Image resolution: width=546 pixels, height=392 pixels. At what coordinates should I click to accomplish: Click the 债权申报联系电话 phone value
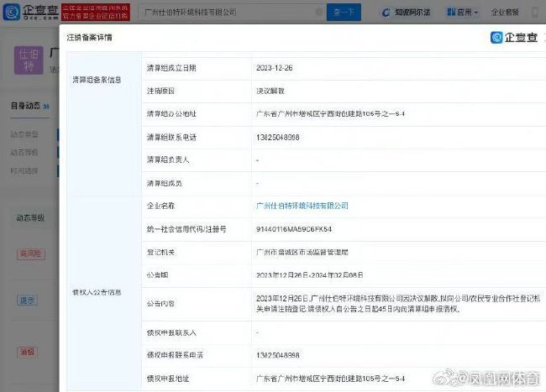click(x=278, y=355)
